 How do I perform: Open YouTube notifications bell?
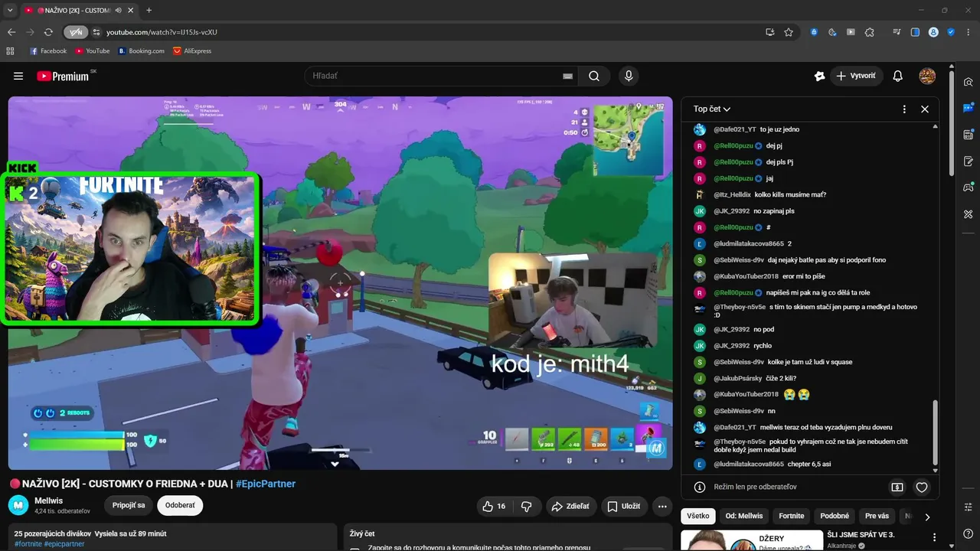[898, 76]
